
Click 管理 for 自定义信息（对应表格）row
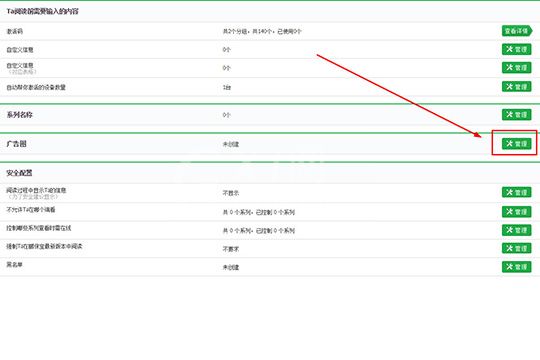(x=517, y=68)
